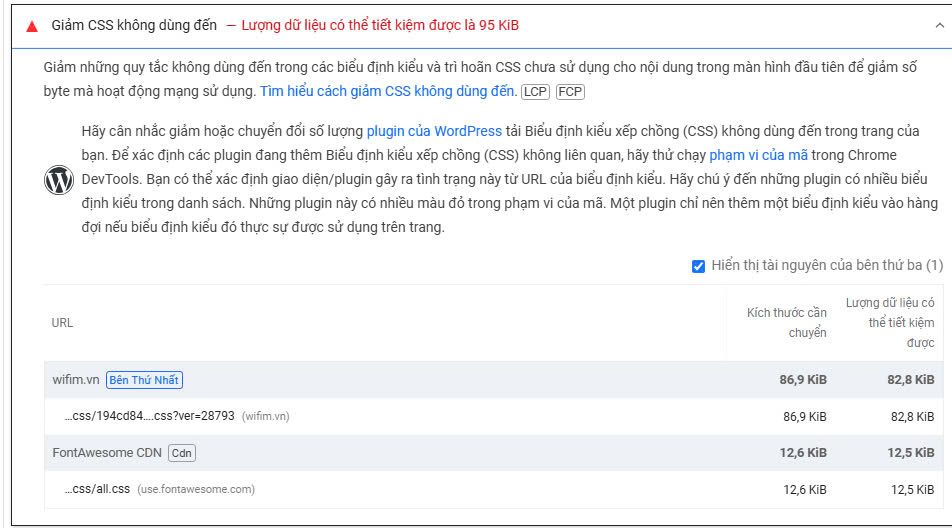Viewport: 952px width, 528px height.
Task: Click the Cdn badge next to FontAwesome
Action: pyautogui.click(x=182, y=453)
